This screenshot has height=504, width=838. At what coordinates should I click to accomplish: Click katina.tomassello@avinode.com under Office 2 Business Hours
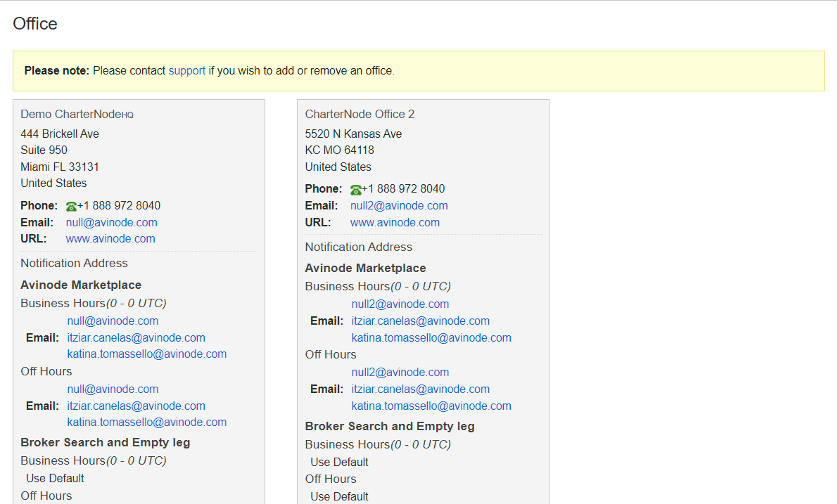pyautogui.click(x=431, y=337)
